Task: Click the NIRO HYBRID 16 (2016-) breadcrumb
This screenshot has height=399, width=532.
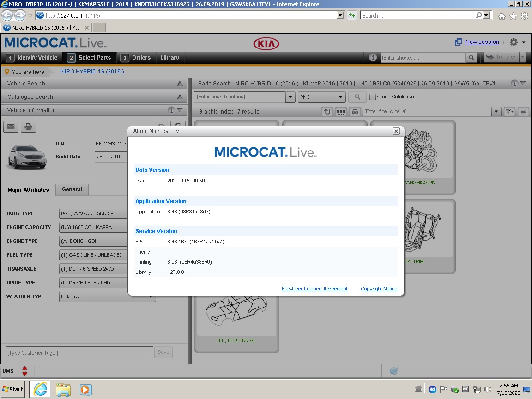Action: [92, 72]
